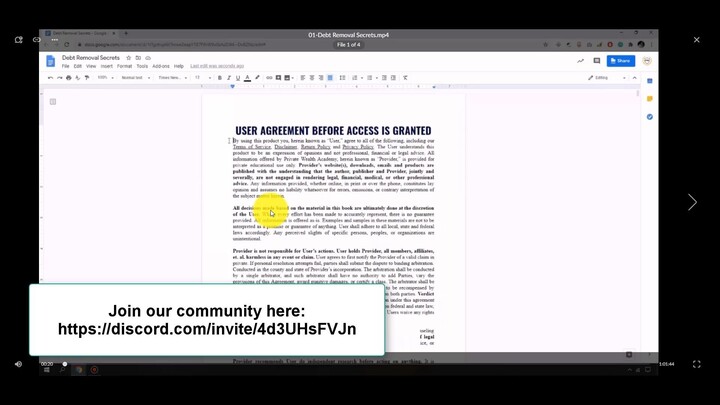Expand the Times New Roman font dropdown
The width and height of the screenshot is (720, 405).
(x=171, y=77)
